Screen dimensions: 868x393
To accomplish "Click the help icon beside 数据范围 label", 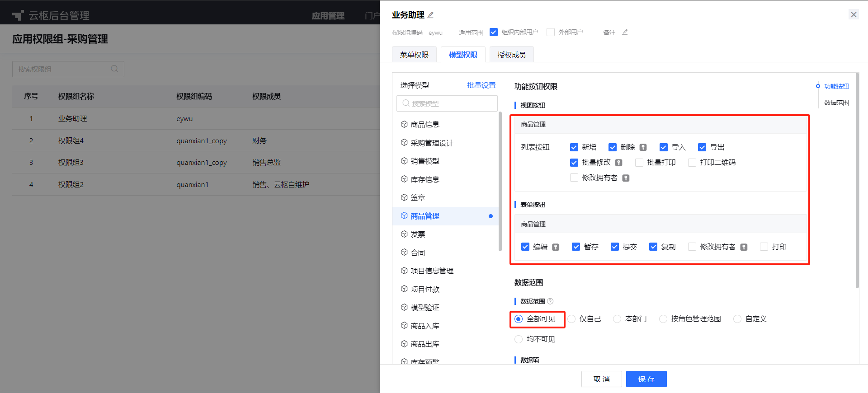I will 550,301.
